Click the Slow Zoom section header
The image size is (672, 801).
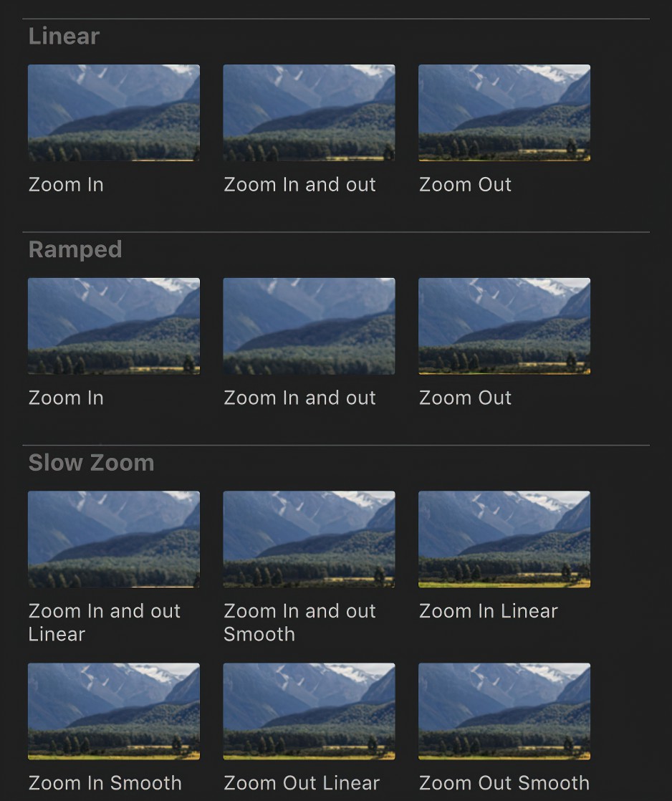click(x=91, y=463)
